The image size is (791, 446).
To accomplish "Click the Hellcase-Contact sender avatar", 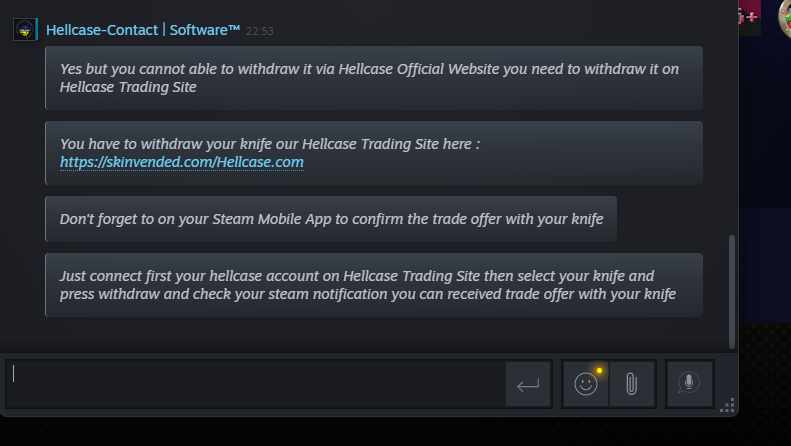I will click(25, 29).
